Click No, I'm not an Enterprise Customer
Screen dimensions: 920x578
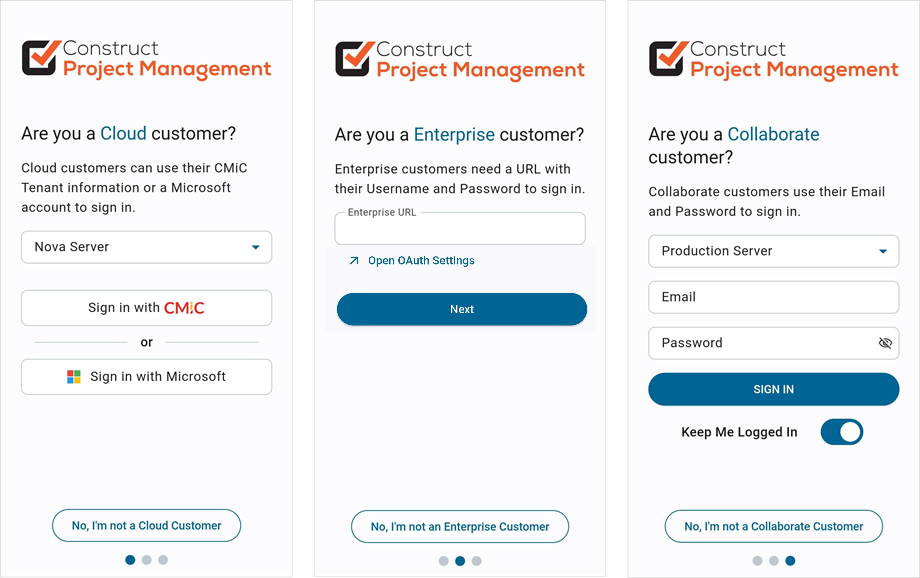pos(460,527)
